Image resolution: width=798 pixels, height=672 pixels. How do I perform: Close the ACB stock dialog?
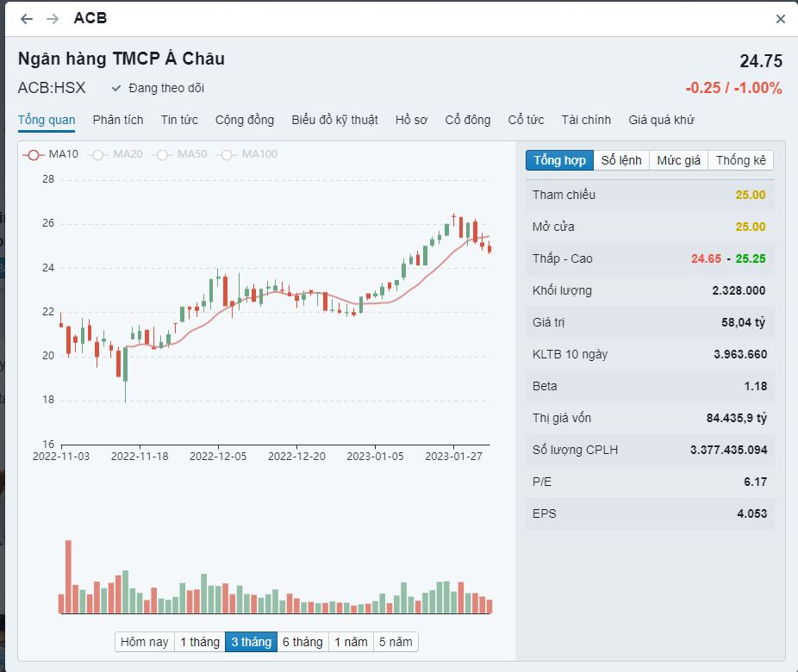(x=781, y=19)
